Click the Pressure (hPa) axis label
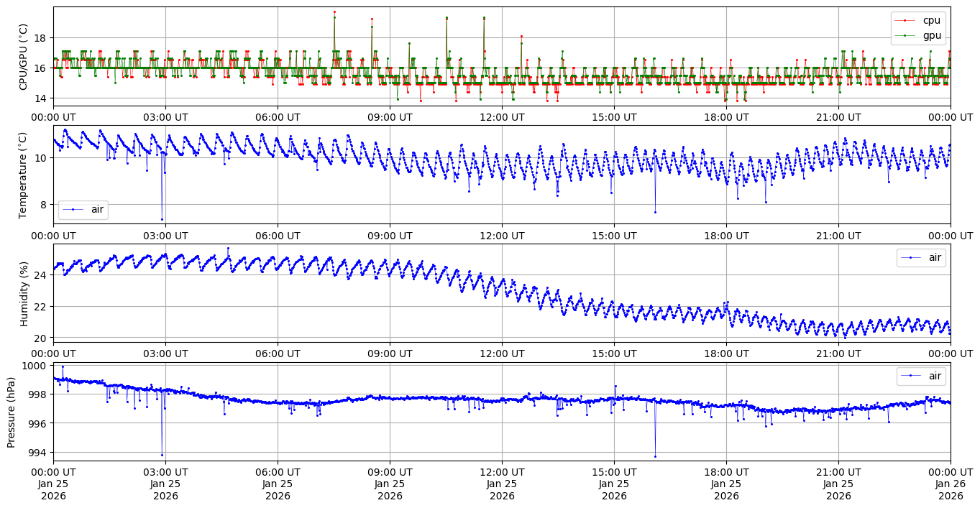The height and width of the screenshot is (508, 980). coord(12,412)
